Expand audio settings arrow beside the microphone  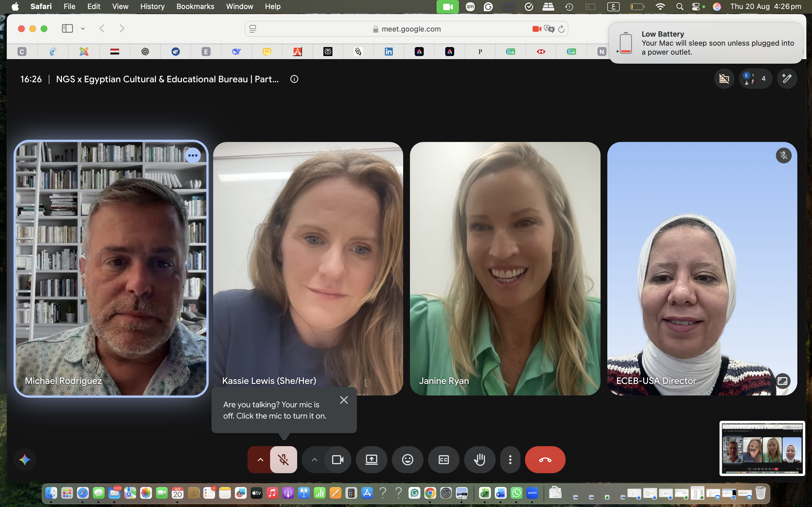point(260,459)
